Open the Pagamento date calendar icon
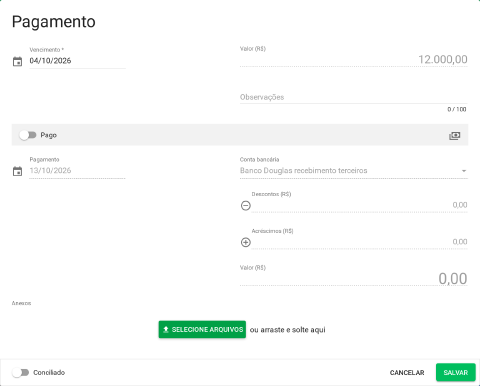This screenshot has width=480, height=386. pyautogui.click(x=17, y=171)
